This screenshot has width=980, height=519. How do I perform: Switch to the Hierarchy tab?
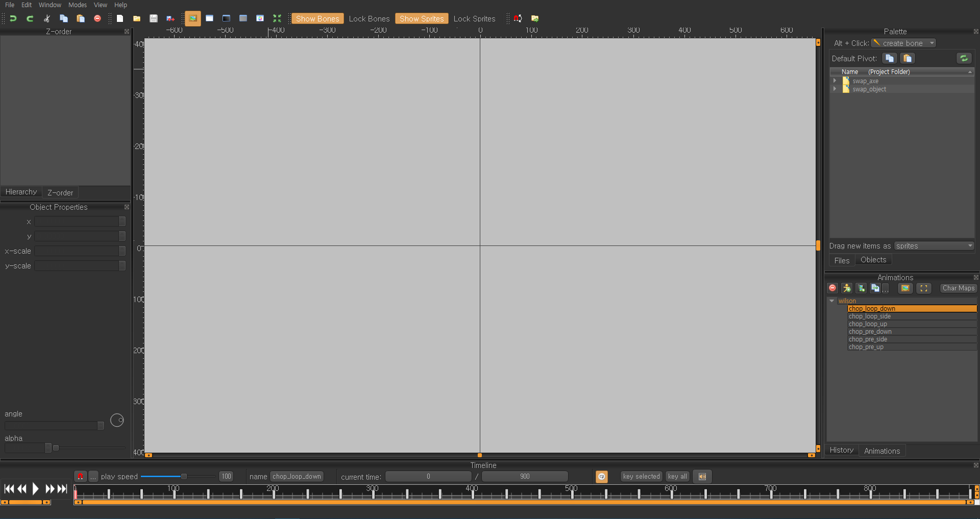[21, 192]
